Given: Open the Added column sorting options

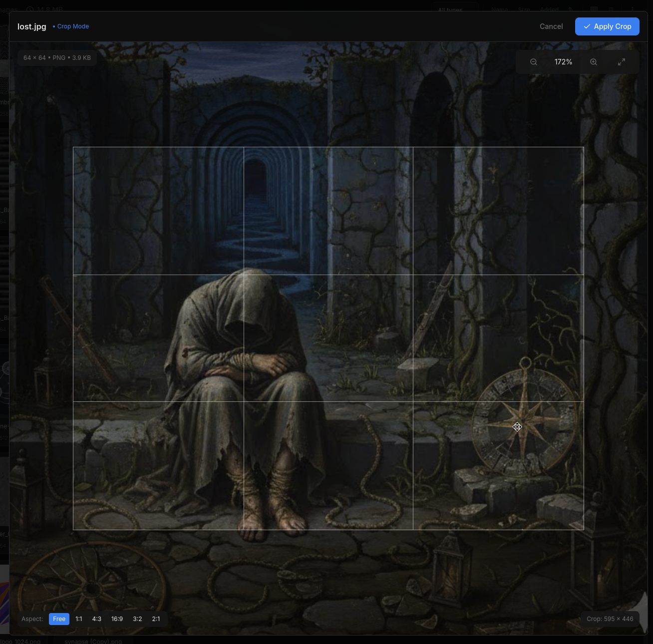Looking at the screenshot, I should tap(549, 9).
